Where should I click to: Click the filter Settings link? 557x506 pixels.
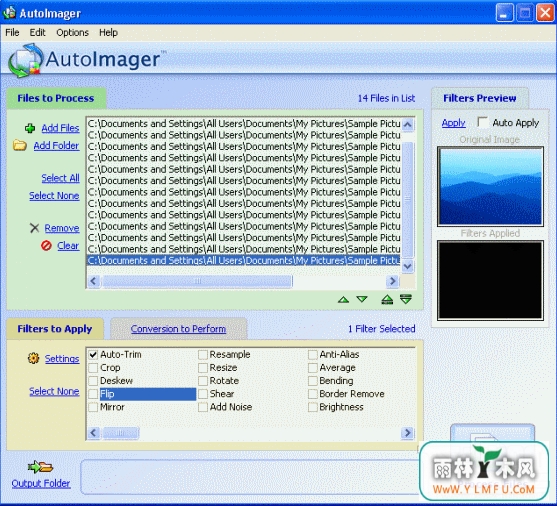pyautogui.click(x=62, y=359)
